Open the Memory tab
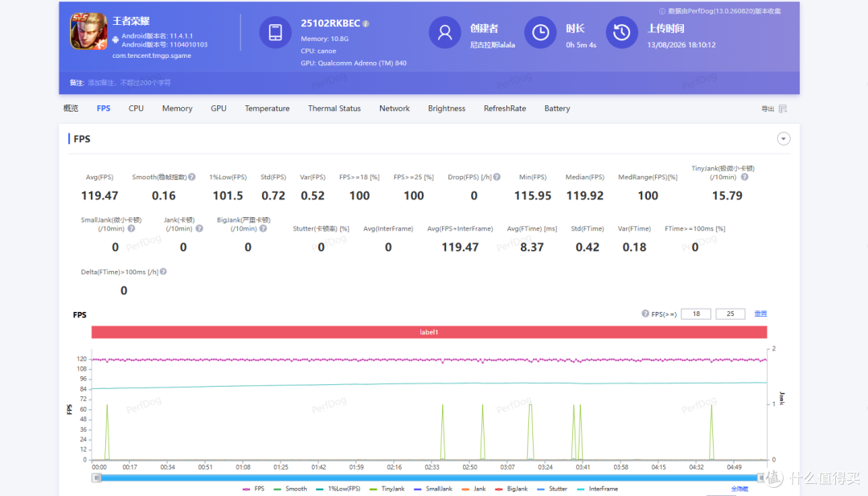 177,109
